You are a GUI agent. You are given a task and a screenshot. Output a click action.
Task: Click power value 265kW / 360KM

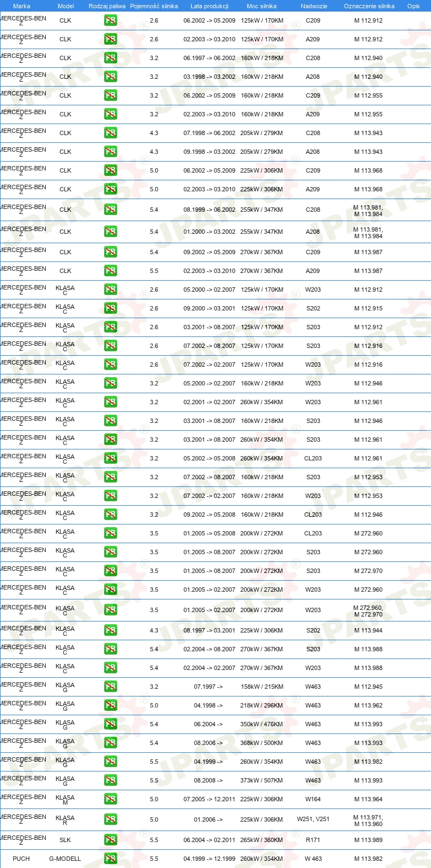(262, 840)
